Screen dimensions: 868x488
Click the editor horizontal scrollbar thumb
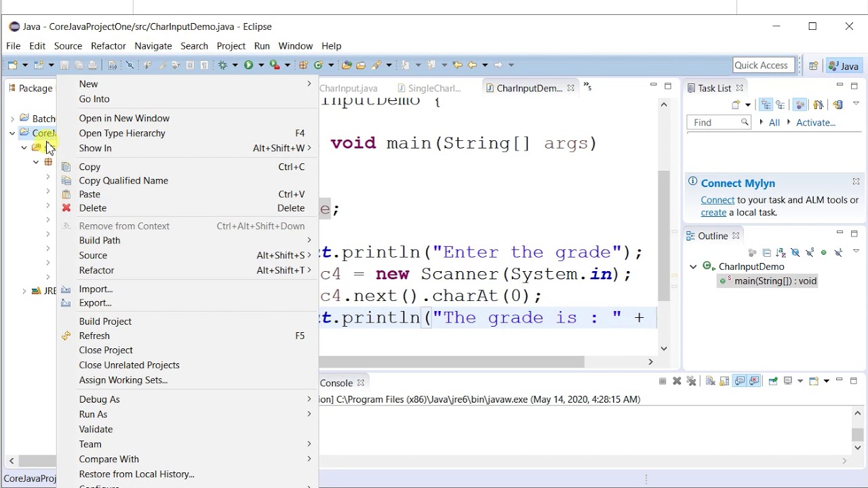[x=452, y=362]
